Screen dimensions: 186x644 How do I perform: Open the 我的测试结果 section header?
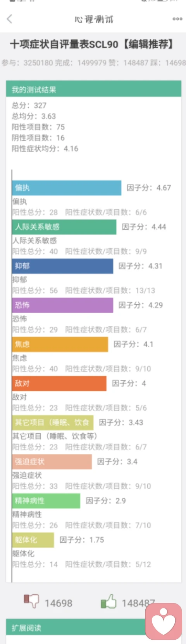[94, 89]
